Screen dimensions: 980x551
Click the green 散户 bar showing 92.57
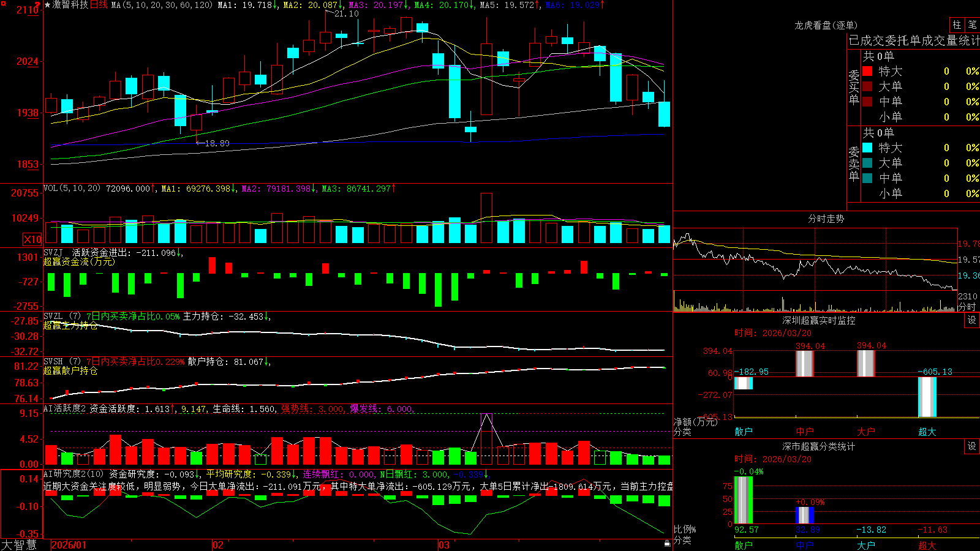pyautogui.click(x=744, y=500)
